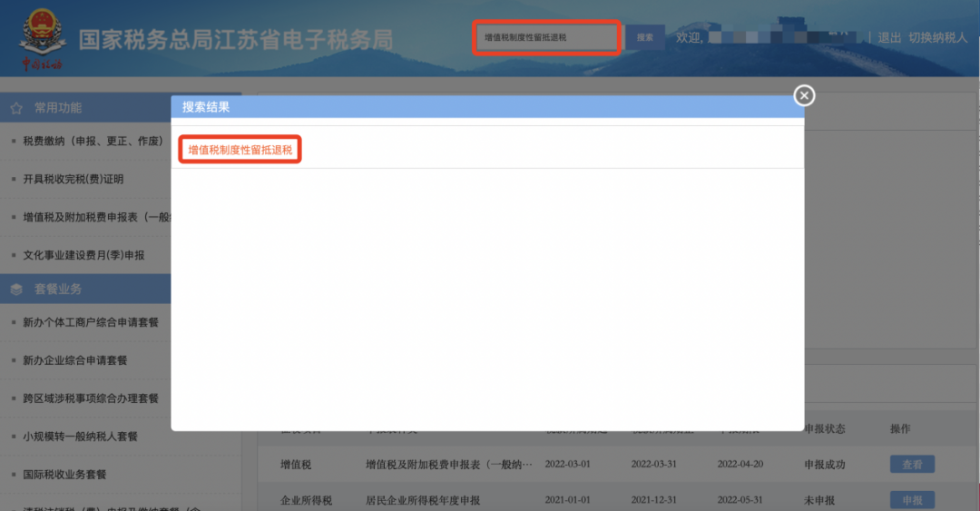This screenshot has width=980, height=511.
Task: Click the 退出 logout link
Action: click(x=888, y=37)
